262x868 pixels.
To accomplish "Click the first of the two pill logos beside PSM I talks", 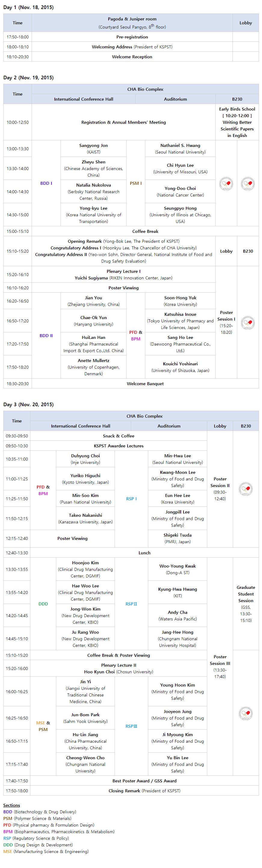I will 226,184.
